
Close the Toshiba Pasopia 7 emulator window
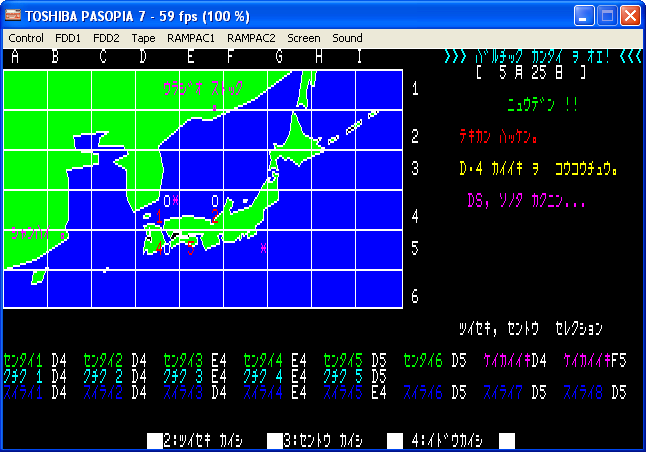630,16
